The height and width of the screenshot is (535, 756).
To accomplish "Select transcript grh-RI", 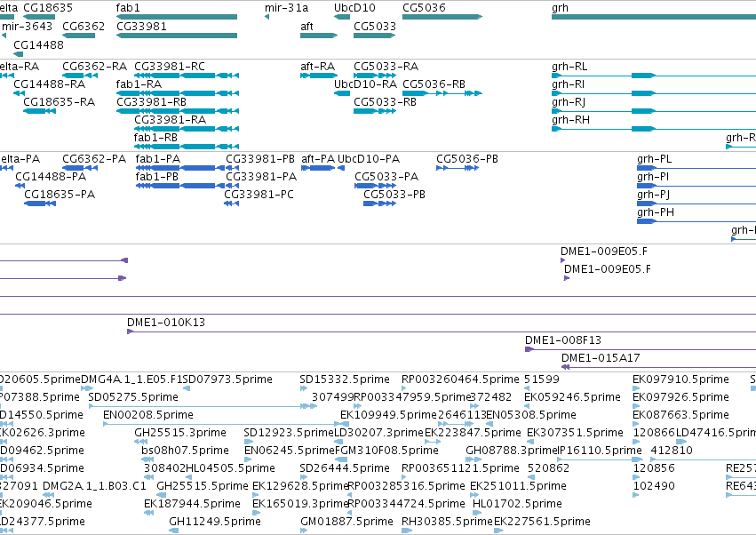I will (x=654, y=93).
